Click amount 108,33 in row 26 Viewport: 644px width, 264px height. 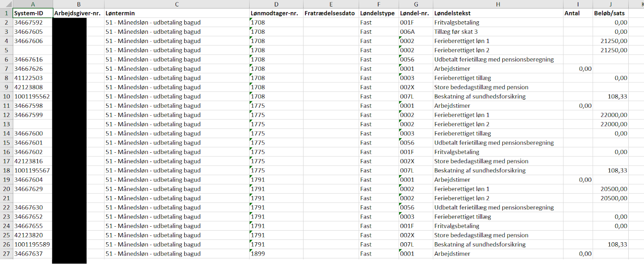coord(611,244)
